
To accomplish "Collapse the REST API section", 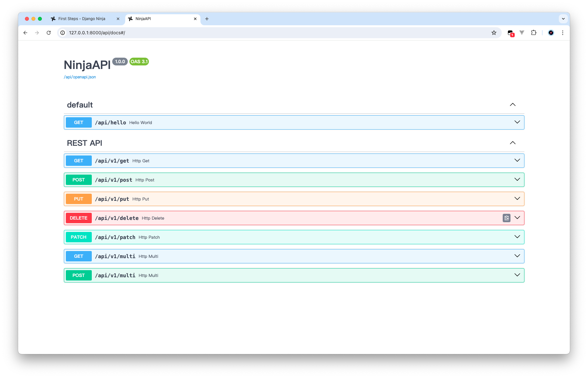I will [x=513, y=143].
